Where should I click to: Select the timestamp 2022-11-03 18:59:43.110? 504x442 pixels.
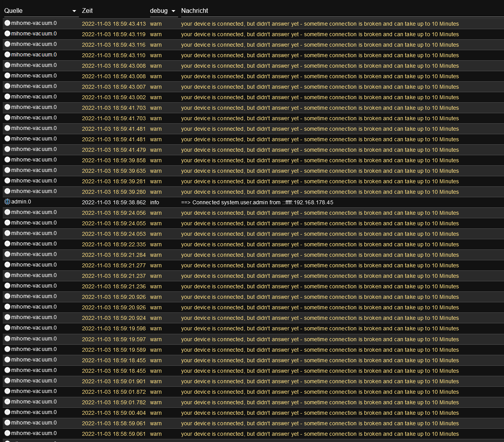pyautogui.click(x=114, y=55)
